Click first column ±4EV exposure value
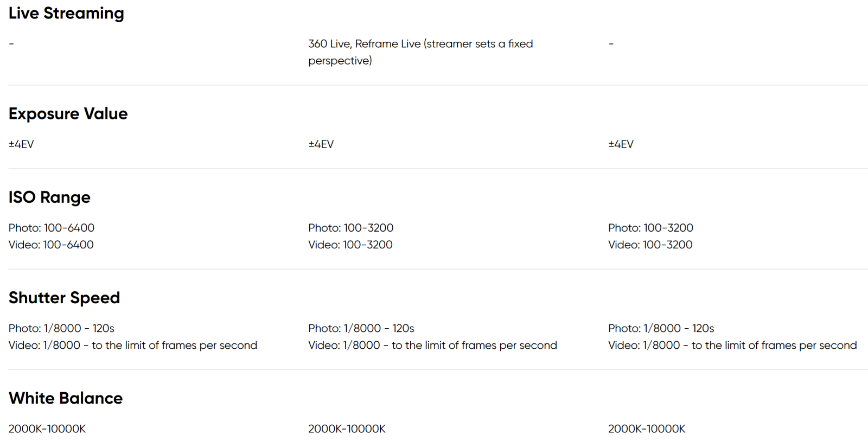 [21, 144]
